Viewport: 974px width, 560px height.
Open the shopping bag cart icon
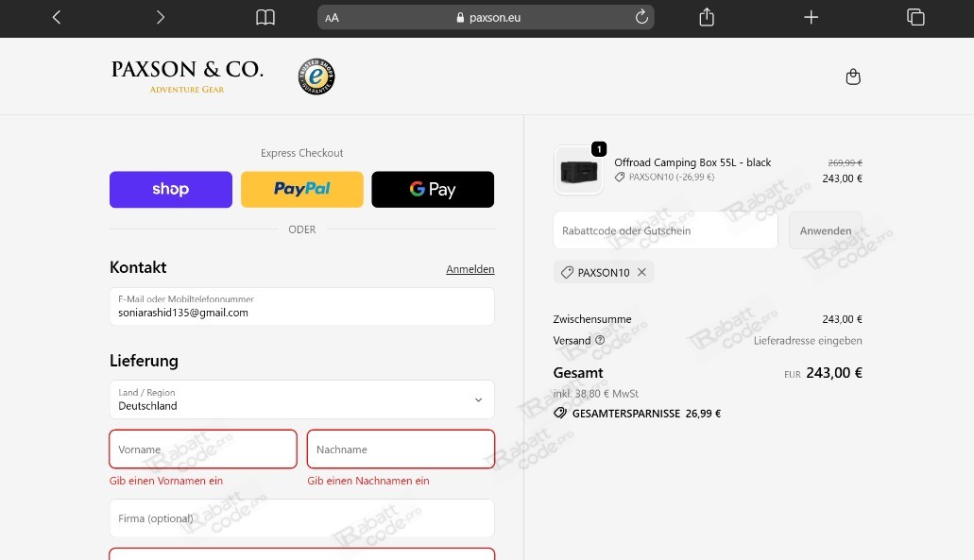coord(853,76)
